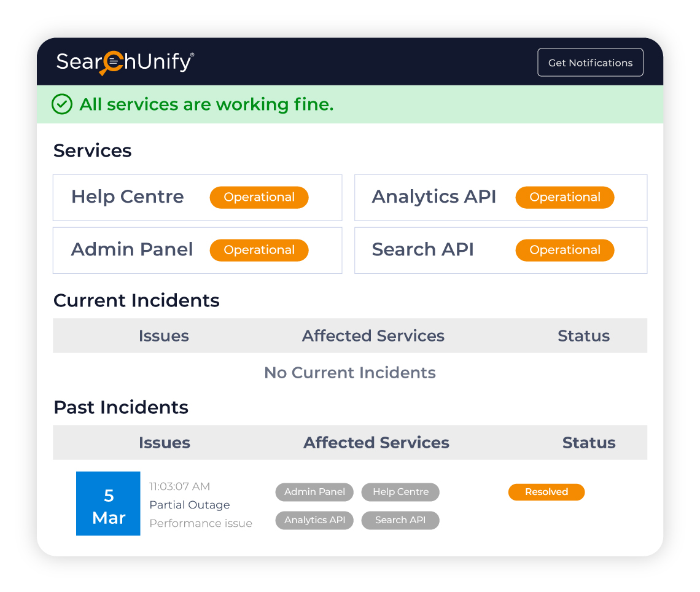Viewport: 700px width, 592px height.
Task: Click the 5 Mar date tile
Action: tap(108, 504)
